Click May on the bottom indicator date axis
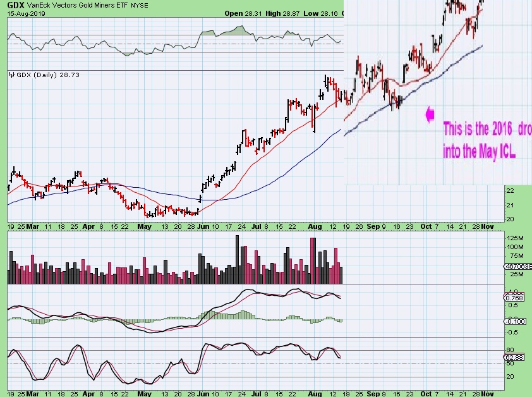 pos(144,394)
